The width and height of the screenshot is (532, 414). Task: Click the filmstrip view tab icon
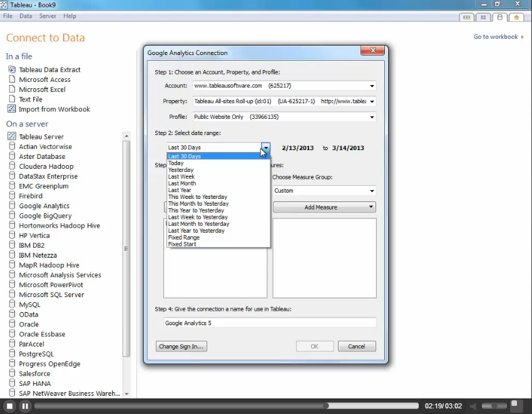click(467, 18)
